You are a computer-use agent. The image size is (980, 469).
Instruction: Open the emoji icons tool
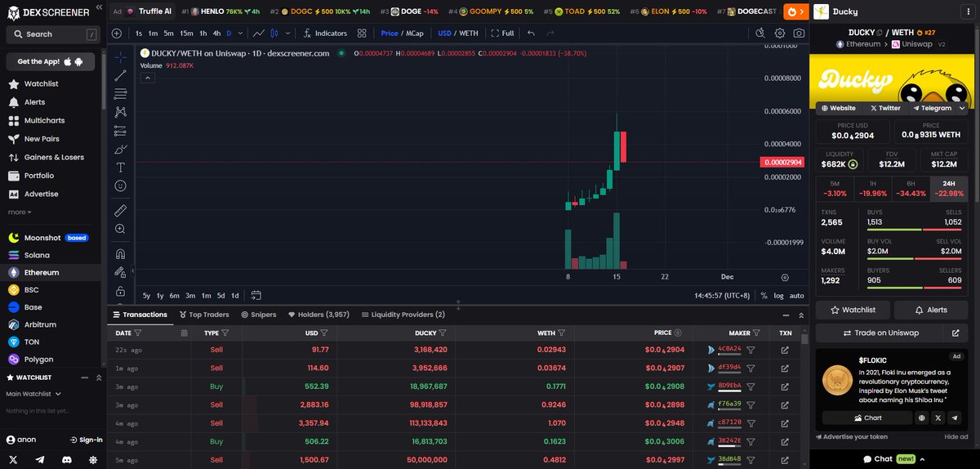point(120,185)
